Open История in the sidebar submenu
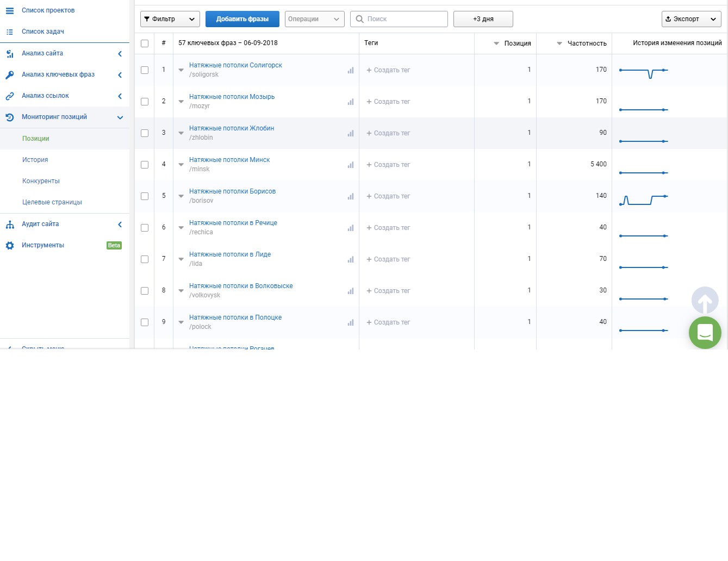The width and height of the screenshot is (728, 561). pyautogui.click(x=35, y=160)
